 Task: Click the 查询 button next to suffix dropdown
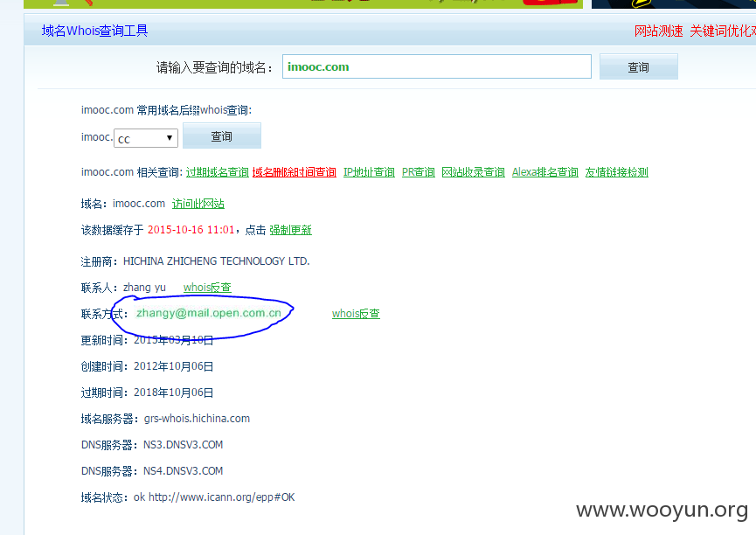tap(222, 136)
